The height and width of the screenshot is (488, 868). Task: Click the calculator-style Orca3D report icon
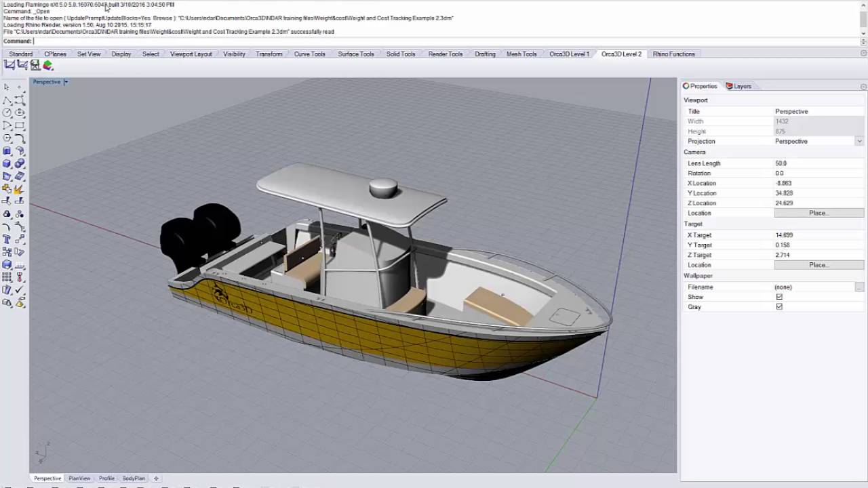(35, 65)
